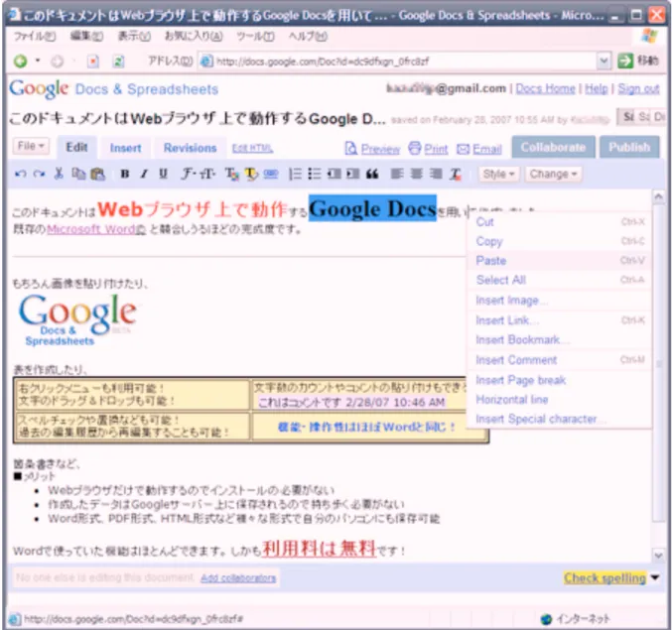Choose Insert Link from context menu
The width and height of the screenshot is (672, 630).
559,319
